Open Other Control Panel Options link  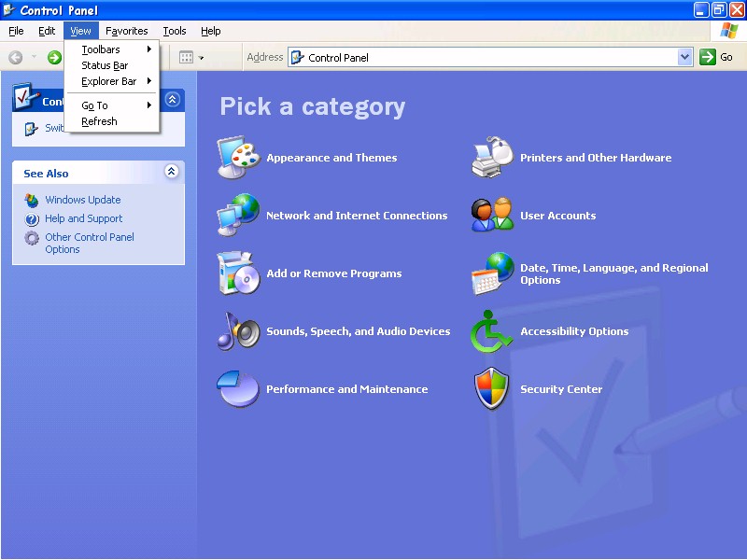(90, 243)
